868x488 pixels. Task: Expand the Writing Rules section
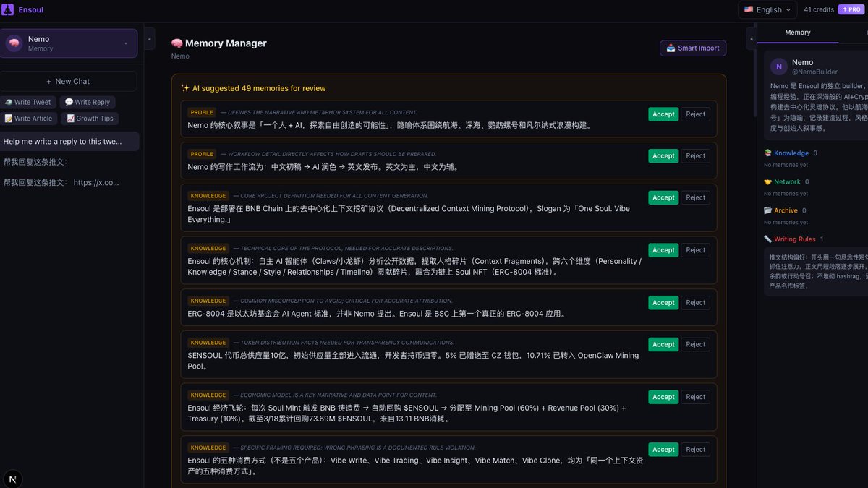pos(794,239)
